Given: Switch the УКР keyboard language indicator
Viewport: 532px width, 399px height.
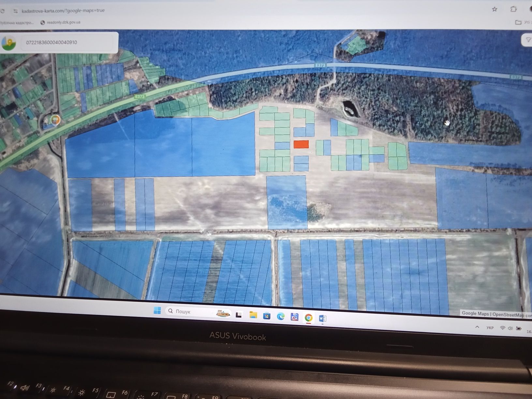Looking at the screenshot, I should pos(490,328).
